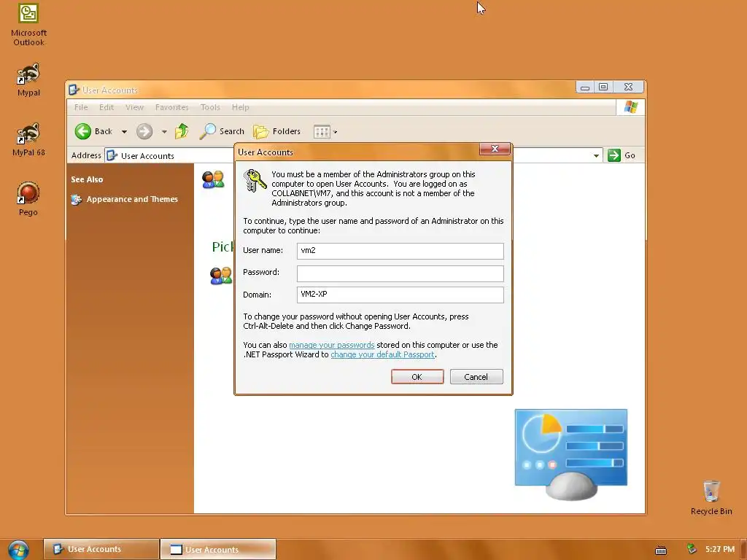Confirm the dialog with OK

pos(417,377)
